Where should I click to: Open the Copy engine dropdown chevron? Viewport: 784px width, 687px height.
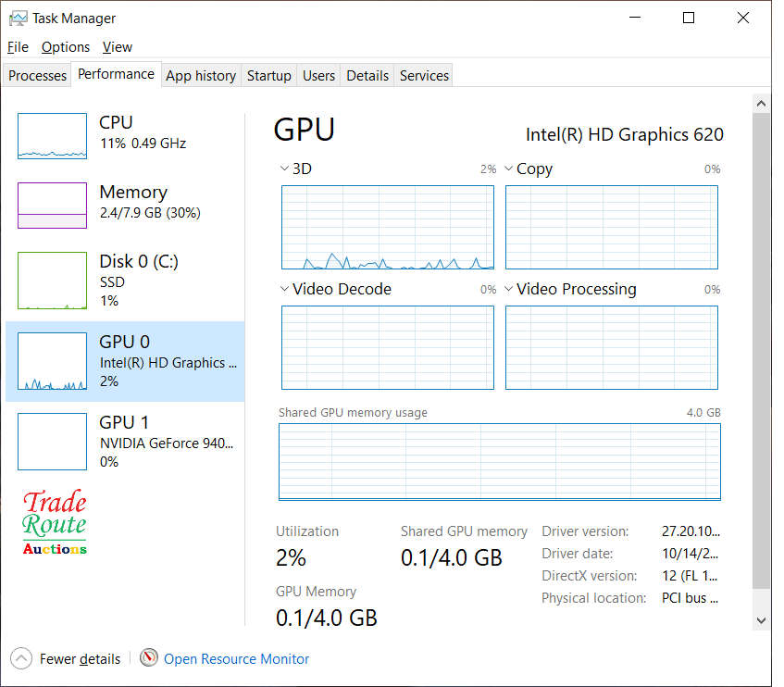point(508,169)
